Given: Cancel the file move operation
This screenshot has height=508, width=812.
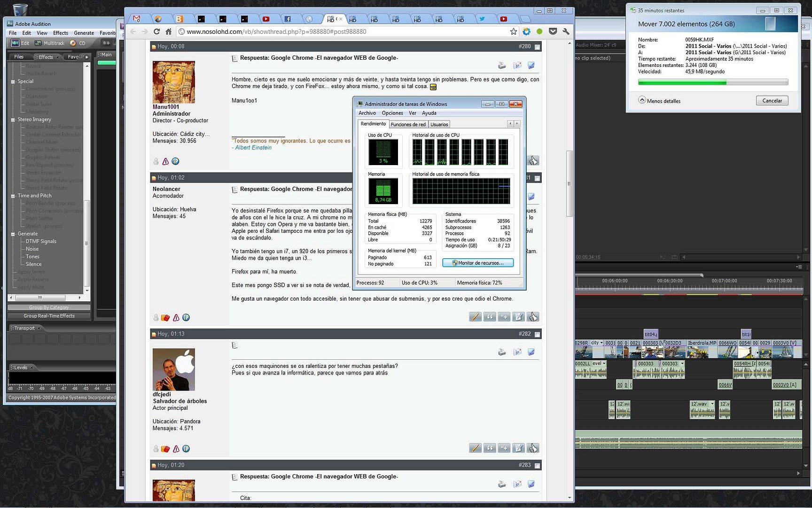Looking at the screenshot, I should 772,101.
